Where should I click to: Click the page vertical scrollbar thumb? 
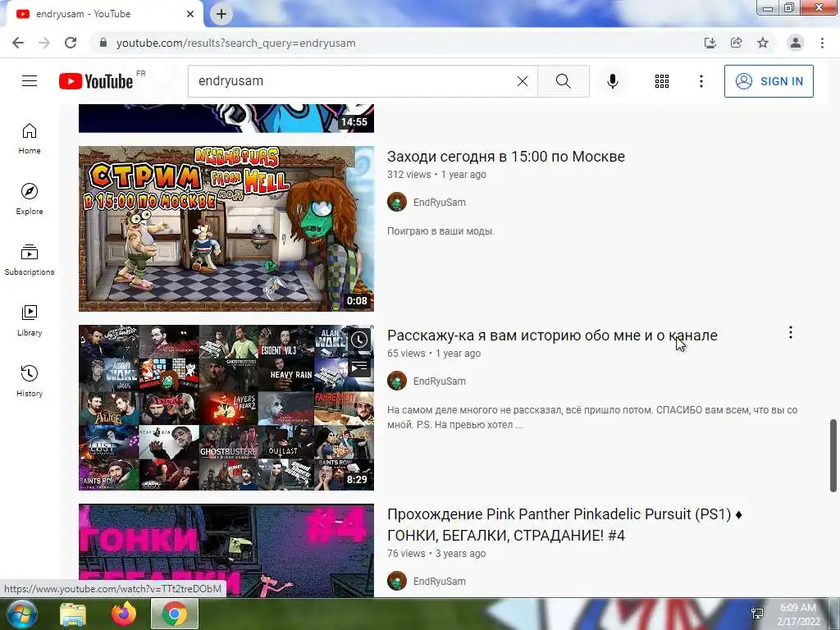833,455
